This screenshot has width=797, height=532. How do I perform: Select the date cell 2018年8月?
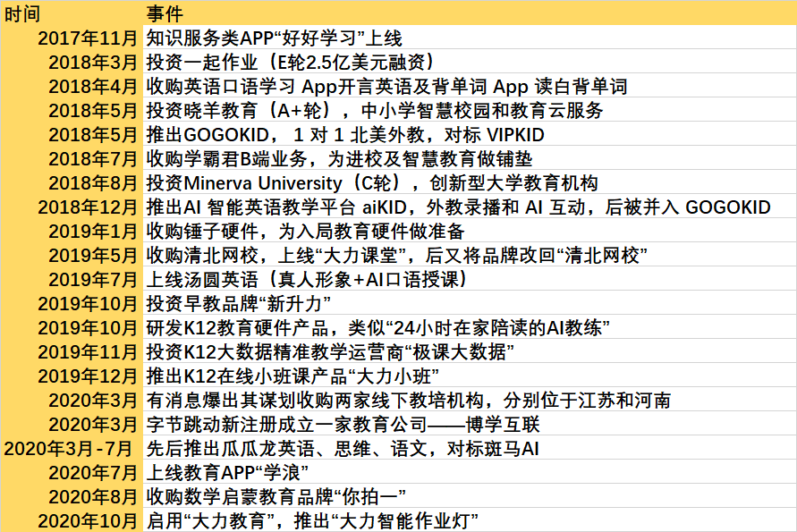pos(72,182)
